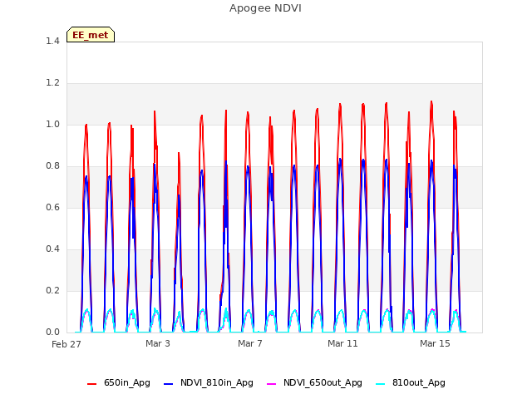The width and height of the screenshot is (532, 399).
Task: Click the Feb 27 x-axis label
Action: [66, 344]
